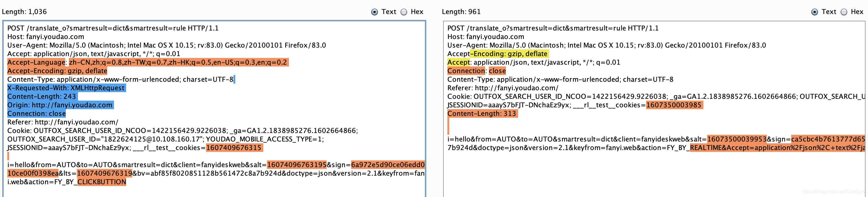Click Cookie header line in left pane

pos(183,131)
